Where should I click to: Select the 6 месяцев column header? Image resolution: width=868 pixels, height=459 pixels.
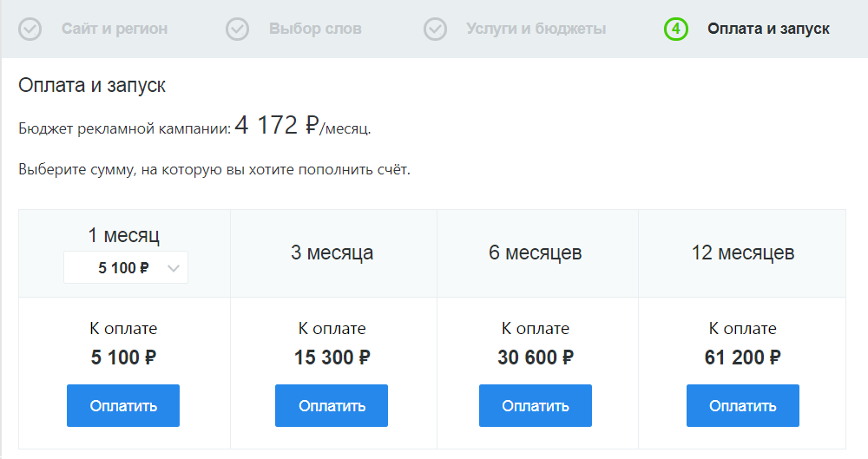[x=536, y=253]
